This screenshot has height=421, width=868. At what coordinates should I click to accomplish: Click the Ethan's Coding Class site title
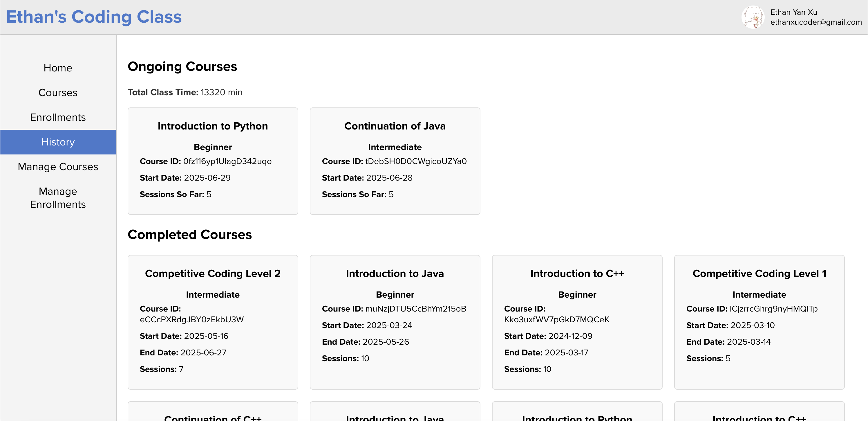tap(94, 17)
